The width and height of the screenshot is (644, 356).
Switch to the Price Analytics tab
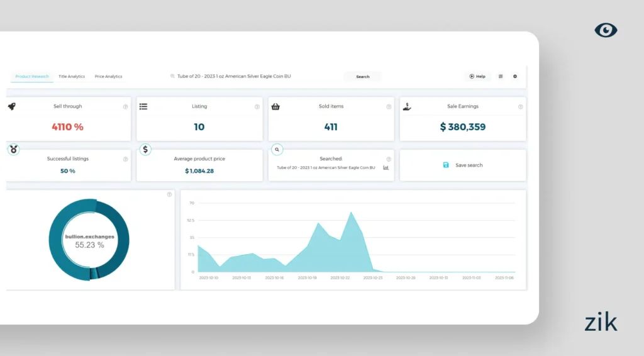108,76
